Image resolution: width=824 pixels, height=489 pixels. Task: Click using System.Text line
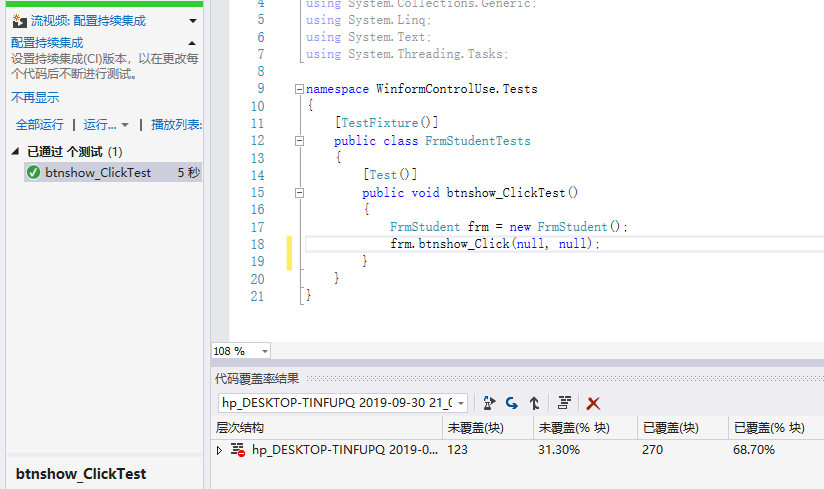click(x=368, y=37)
